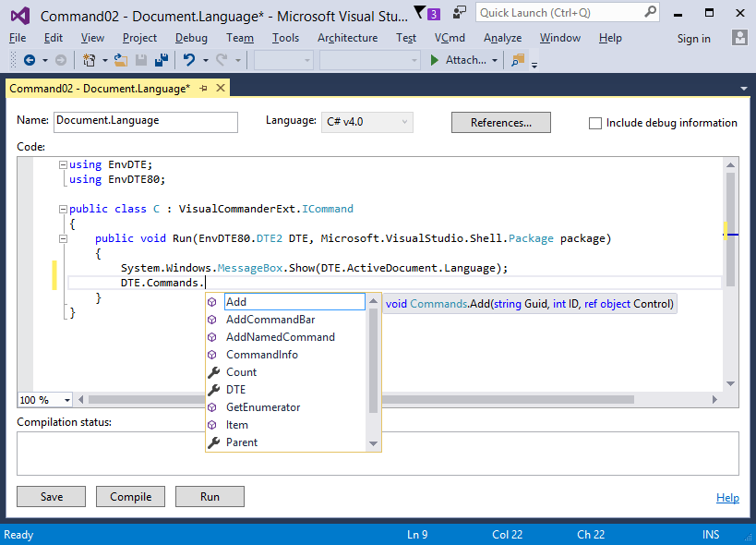
Task: Enable Include debug information checkbox
Action: pyautogui.click(x=595, y=123)
